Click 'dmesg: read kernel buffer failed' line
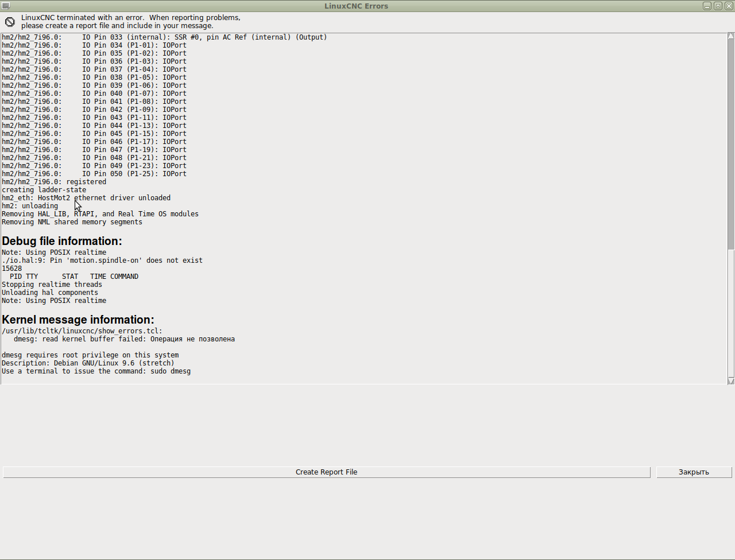This screenshot has height=560, width=735. pos(124,339)
